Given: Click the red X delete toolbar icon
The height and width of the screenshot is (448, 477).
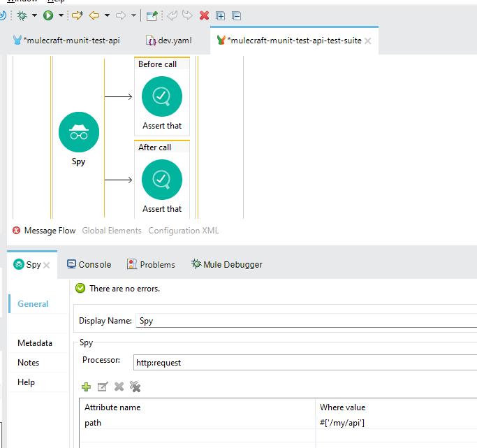Looking at the screenshot, I should coord(204,15).
